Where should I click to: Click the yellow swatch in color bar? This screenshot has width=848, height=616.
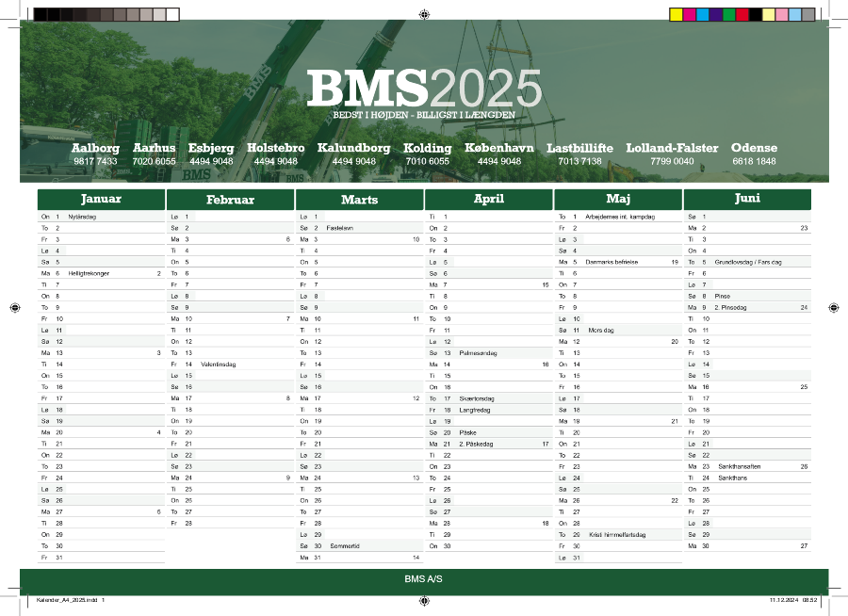pyautogui.click(x=676, y=14)
